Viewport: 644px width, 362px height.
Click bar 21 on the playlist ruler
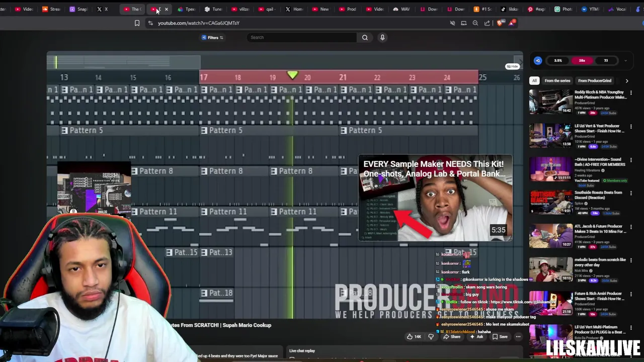[343, 77]
